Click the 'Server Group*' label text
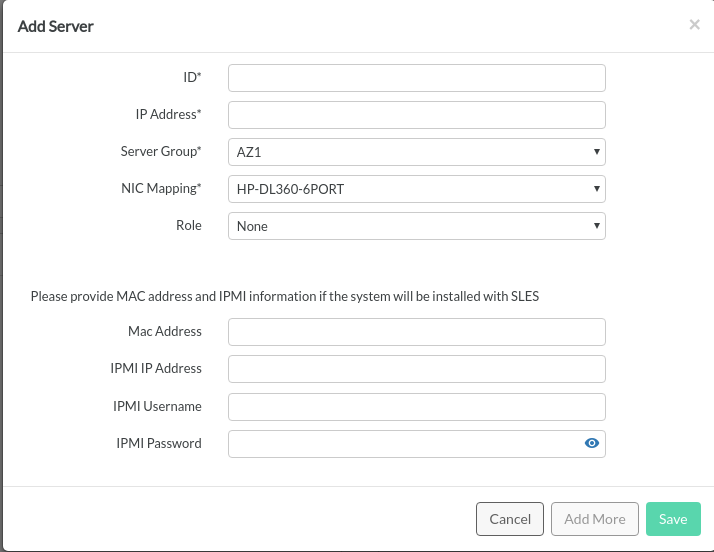 (161, 152)
